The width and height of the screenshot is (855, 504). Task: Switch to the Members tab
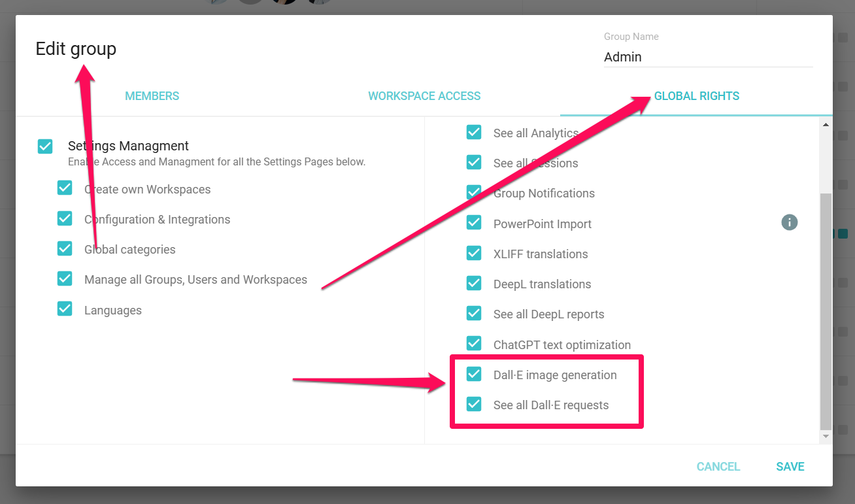pyautogui.click(x=152, y=96)
